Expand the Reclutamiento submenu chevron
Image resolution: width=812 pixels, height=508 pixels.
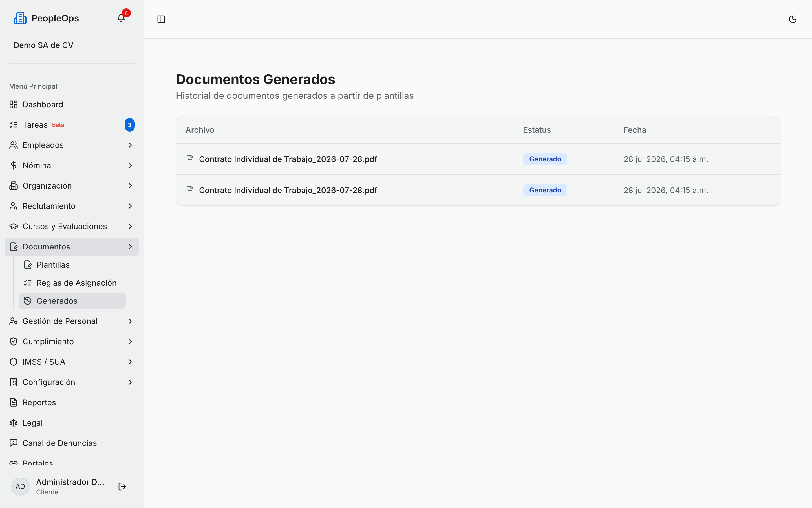[x=130, y=206]
